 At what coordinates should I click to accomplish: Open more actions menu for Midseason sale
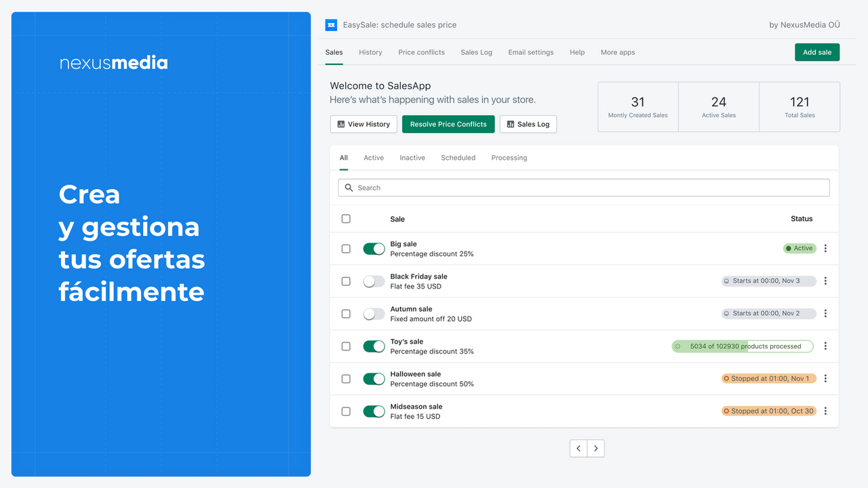[x=825, y=411]
